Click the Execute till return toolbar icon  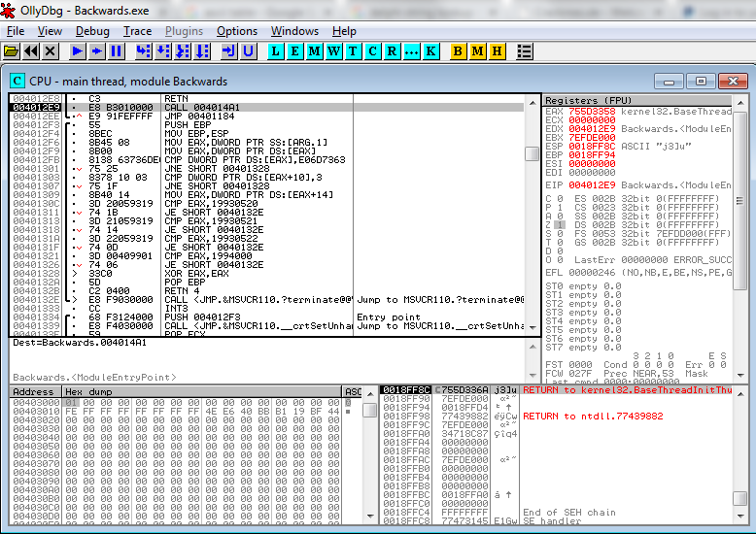point(229,50)
